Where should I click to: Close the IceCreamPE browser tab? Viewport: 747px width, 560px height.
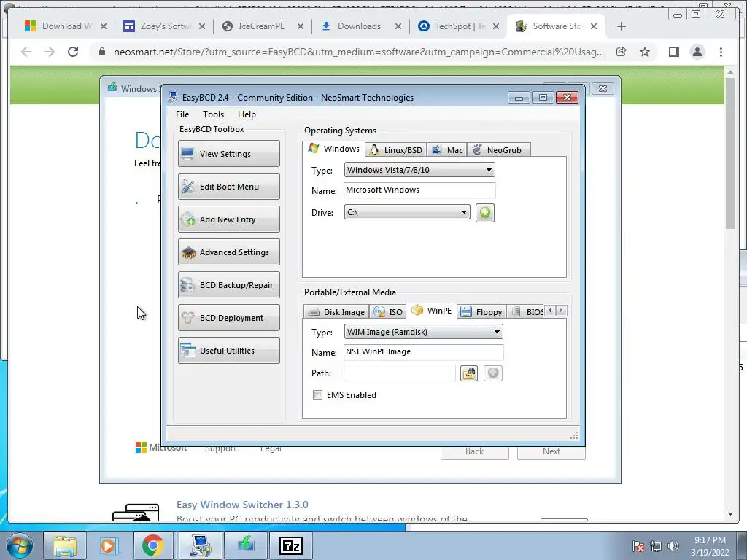[300, 26]
